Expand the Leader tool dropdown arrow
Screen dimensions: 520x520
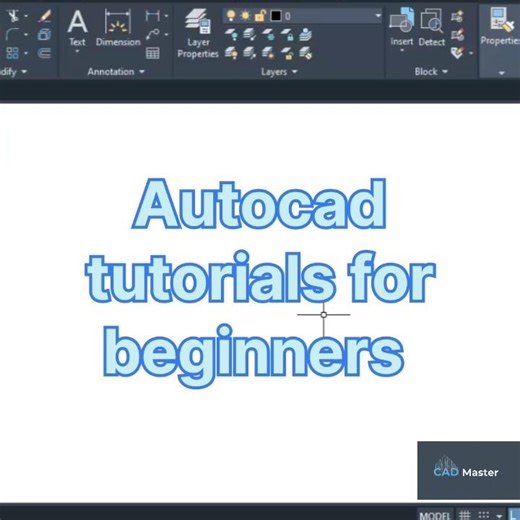point(166,34)
